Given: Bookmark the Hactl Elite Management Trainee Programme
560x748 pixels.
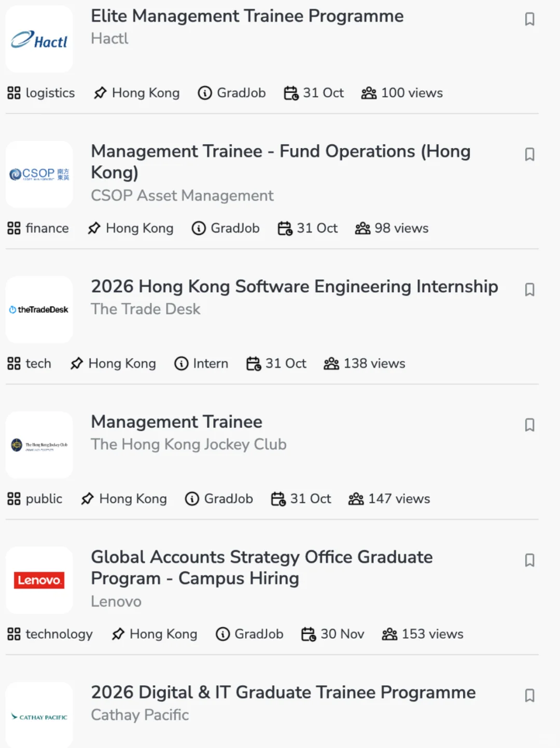Looking at the screenshot, I should [x=529, y=19].
